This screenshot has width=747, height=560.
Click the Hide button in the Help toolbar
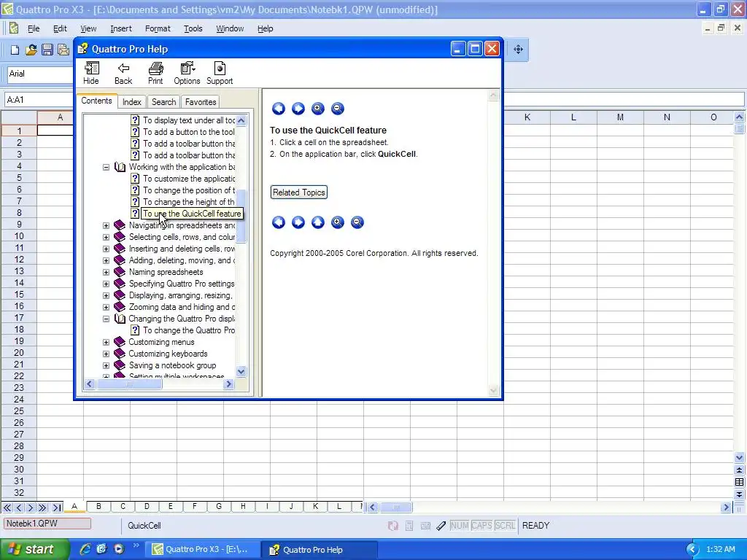tap(91, 74)
